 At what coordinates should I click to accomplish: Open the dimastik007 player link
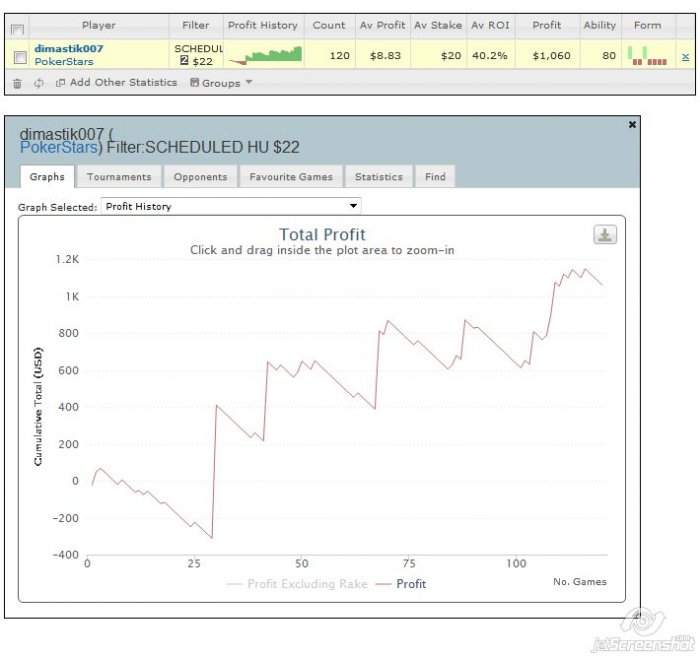click(69, 49)
